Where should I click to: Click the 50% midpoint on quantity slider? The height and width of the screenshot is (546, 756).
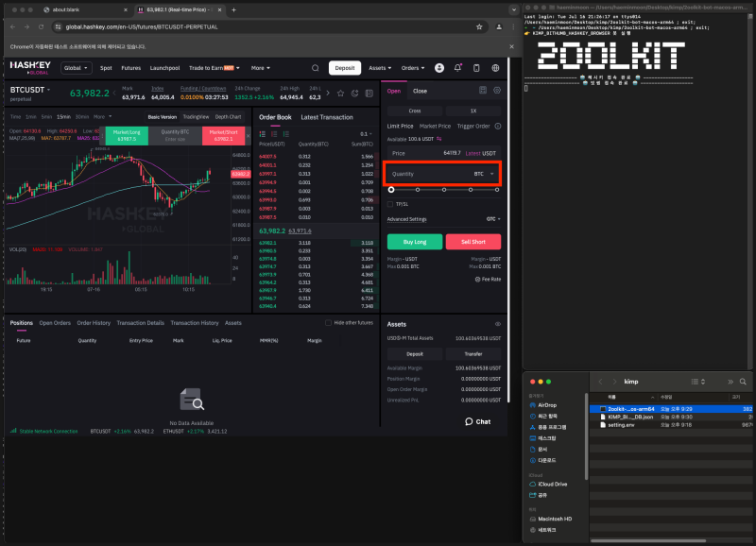click(x=444, y=190)
